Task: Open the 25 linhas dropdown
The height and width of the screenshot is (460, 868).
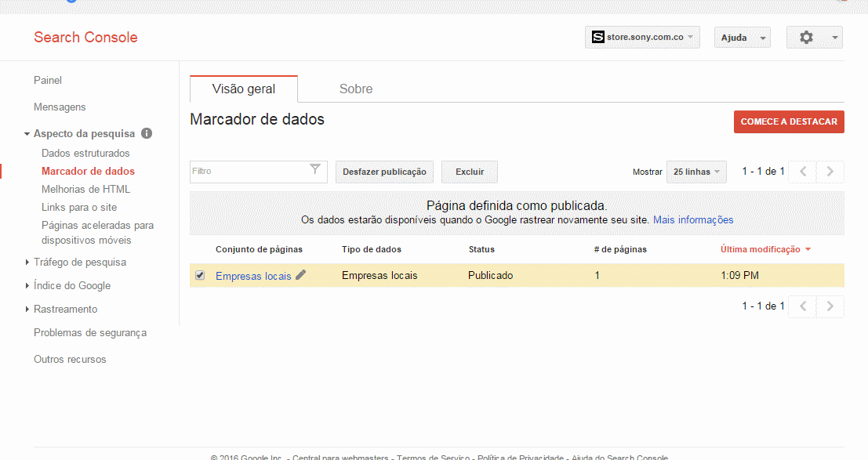Action: 695,171
